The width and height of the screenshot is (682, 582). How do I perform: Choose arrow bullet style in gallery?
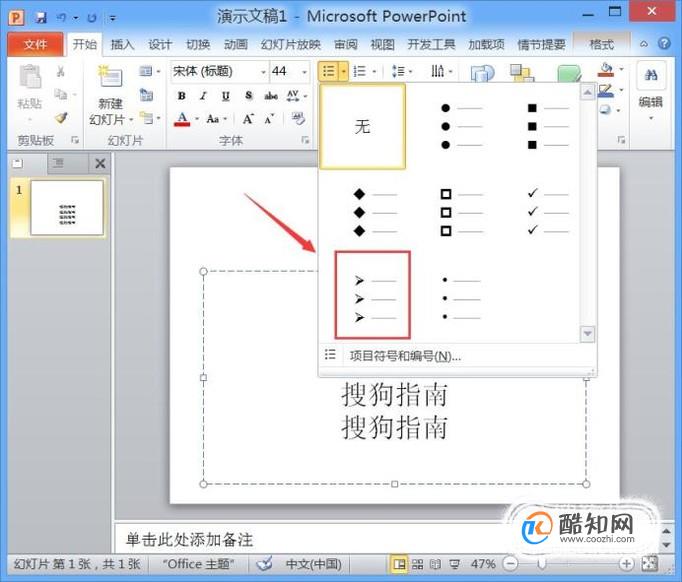[x=372, y=294]
